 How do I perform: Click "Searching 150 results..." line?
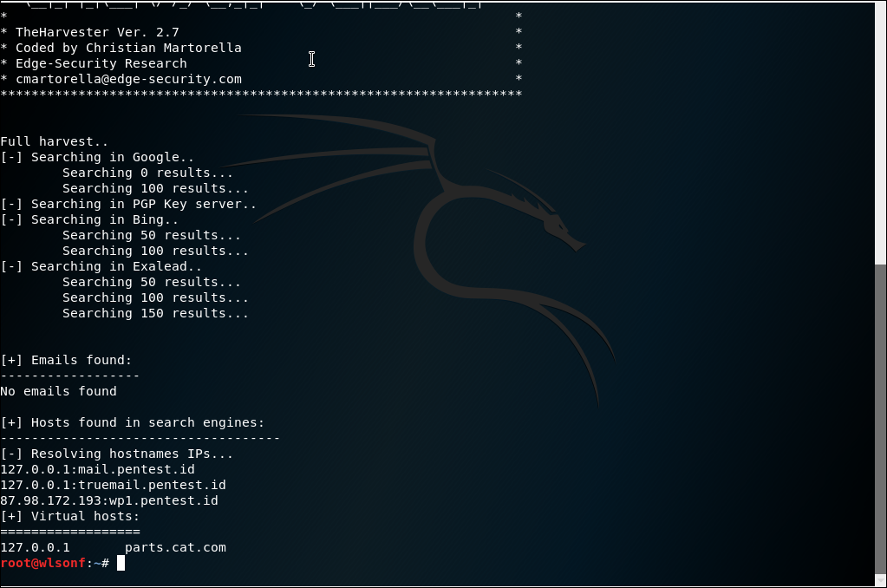155,314
